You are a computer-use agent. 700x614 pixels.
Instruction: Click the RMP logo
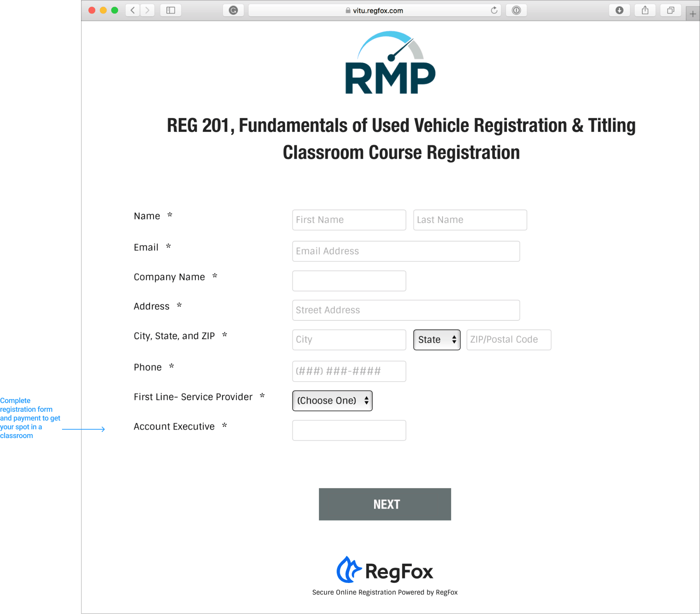pyautogui.click(x=390, y=62)
